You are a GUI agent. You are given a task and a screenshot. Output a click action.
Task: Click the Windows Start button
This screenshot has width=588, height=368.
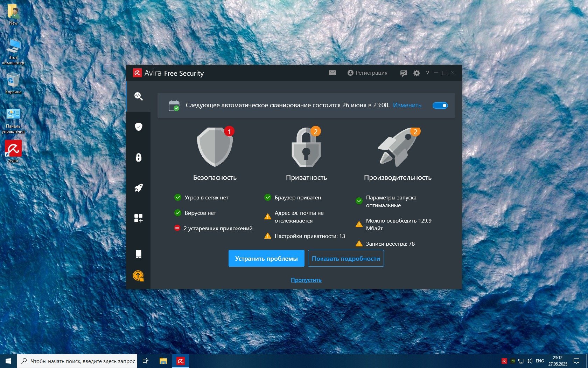tap(8, 361)
